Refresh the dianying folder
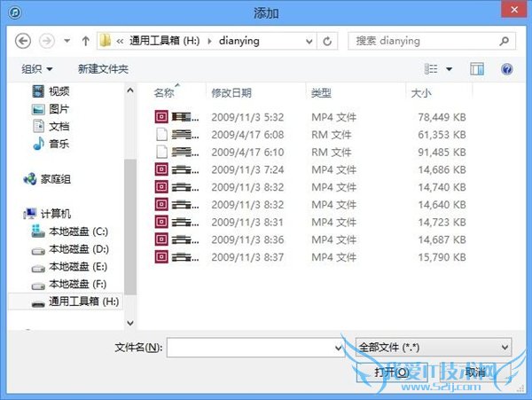The image size is (532, 400). [327, 42]
